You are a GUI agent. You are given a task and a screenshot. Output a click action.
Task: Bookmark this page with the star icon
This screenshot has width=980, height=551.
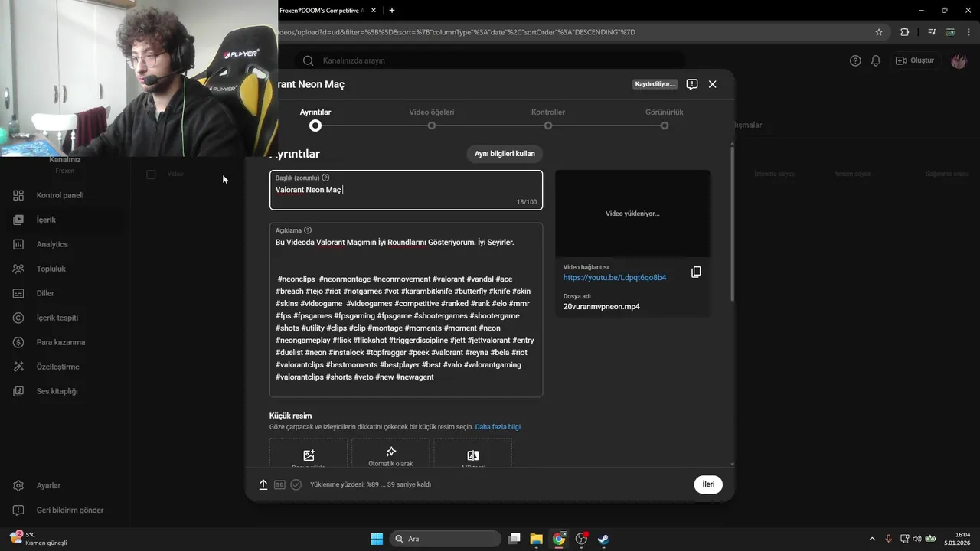coord(879,32)
